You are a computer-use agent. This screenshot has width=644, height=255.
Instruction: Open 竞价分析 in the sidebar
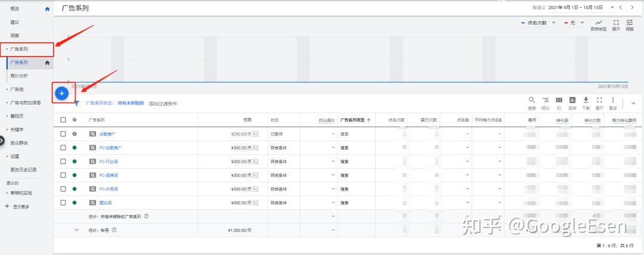point(19,76)
